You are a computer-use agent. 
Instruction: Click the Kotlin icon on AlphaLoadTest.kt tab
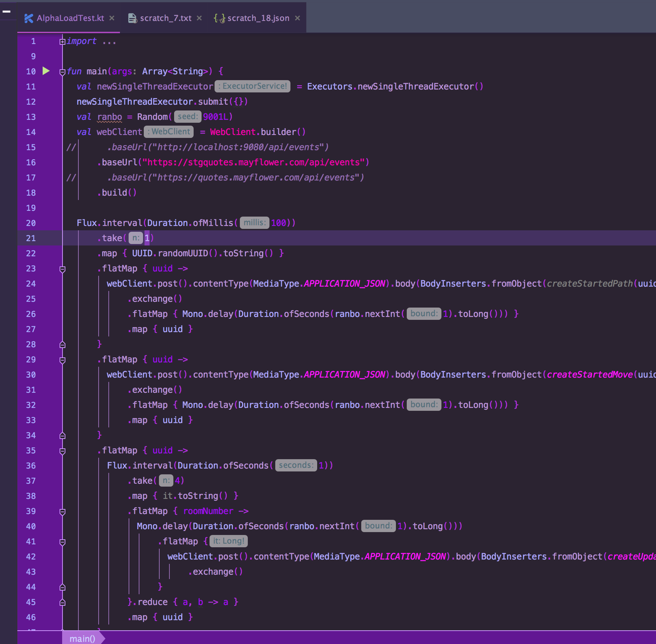click(x=29, y=18)
